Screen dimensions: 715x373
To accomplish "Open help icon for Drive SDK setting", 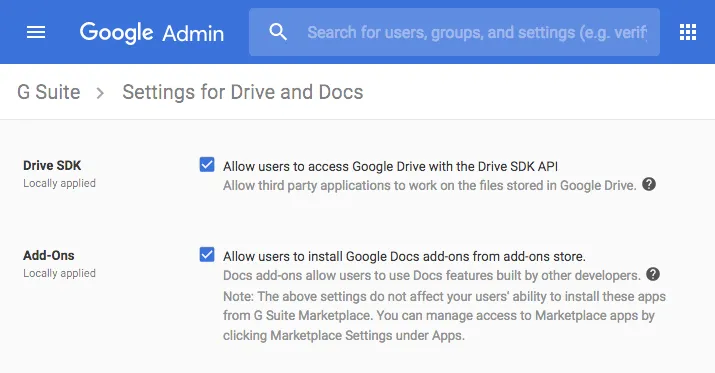I will (x=649, y=184).
